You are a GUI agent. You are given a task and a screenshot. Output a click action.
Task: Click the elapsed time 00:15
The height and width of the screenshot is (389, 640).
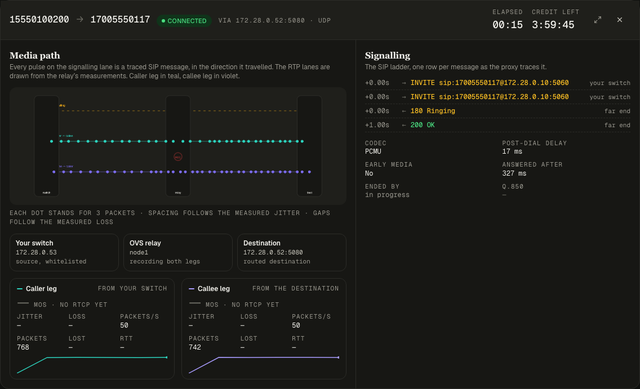point(507,25)
